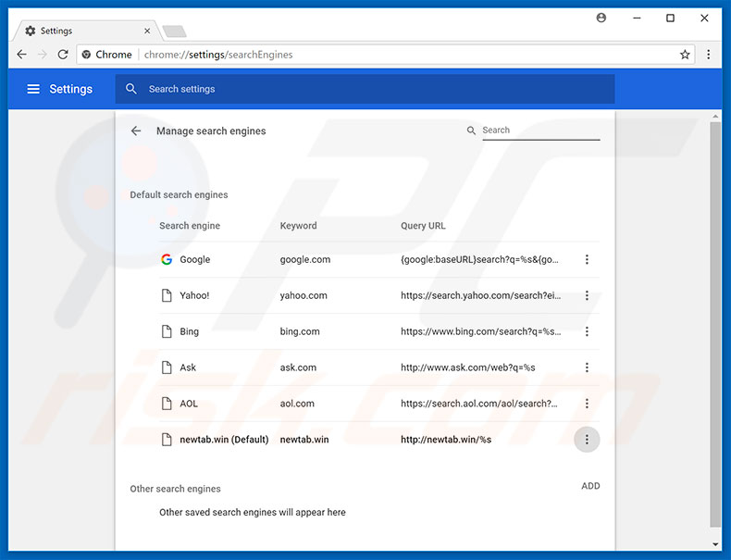The width and height of the screenshot is (731, 560).
Task: Minimize the Chrome window
Action: [x=637, y=18]
